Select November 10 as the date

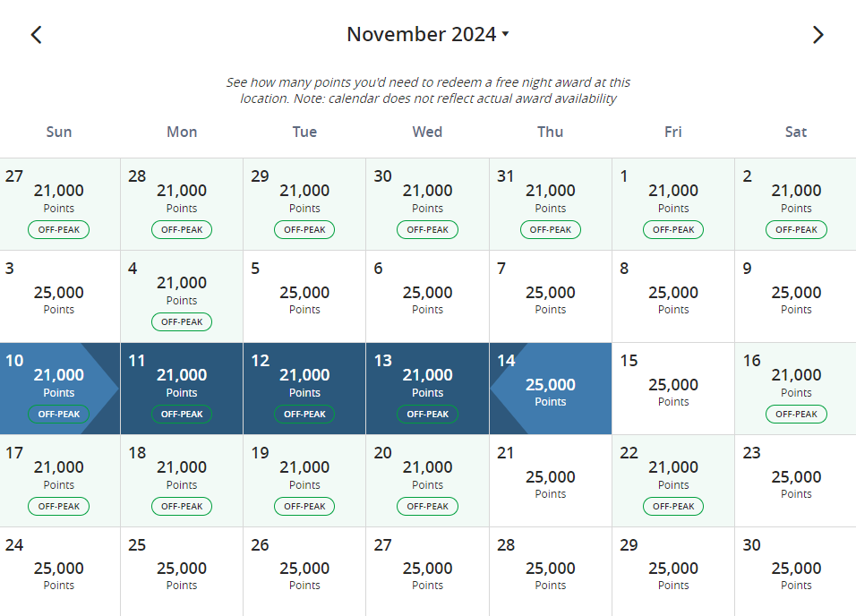point(59,388)
